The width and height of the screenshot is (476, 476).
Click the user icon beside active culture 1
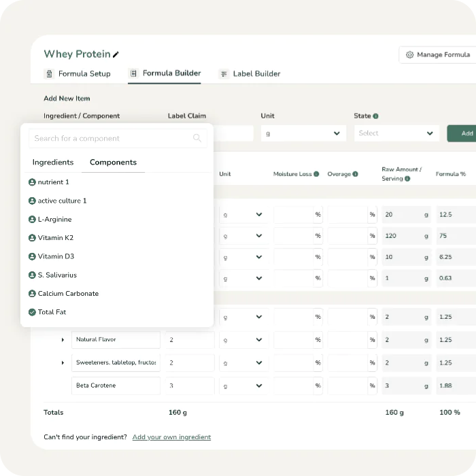pos(32,201)
